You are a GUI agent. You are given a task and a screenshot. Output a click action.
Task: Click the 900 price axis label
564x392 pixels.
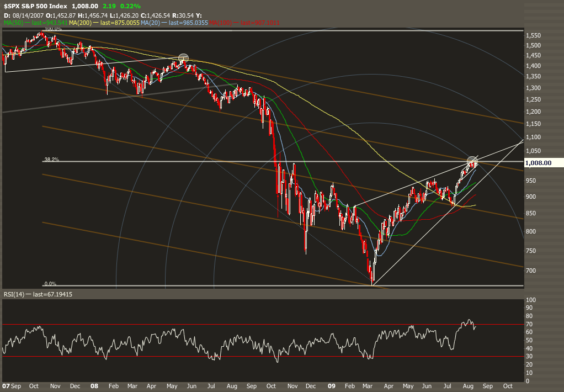[530, 197]
